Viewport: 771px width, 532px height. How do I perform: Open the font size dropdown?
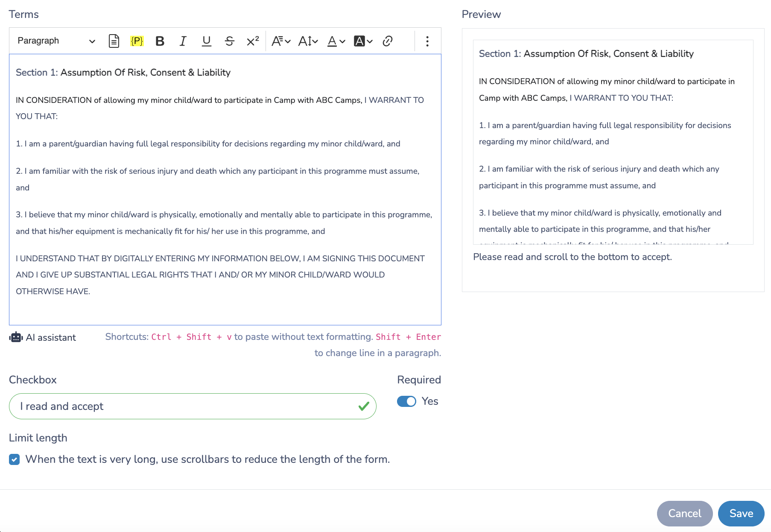308,41
